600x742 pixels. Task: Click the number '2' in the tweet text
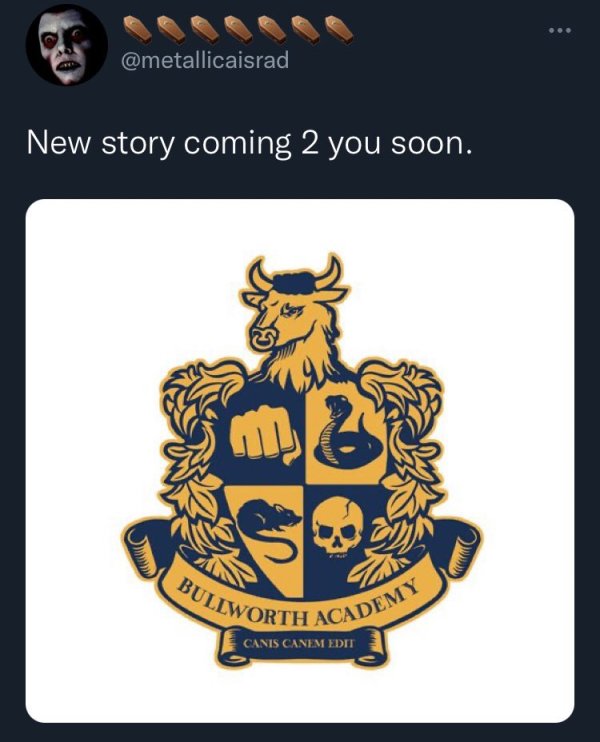tap(309, 144)
